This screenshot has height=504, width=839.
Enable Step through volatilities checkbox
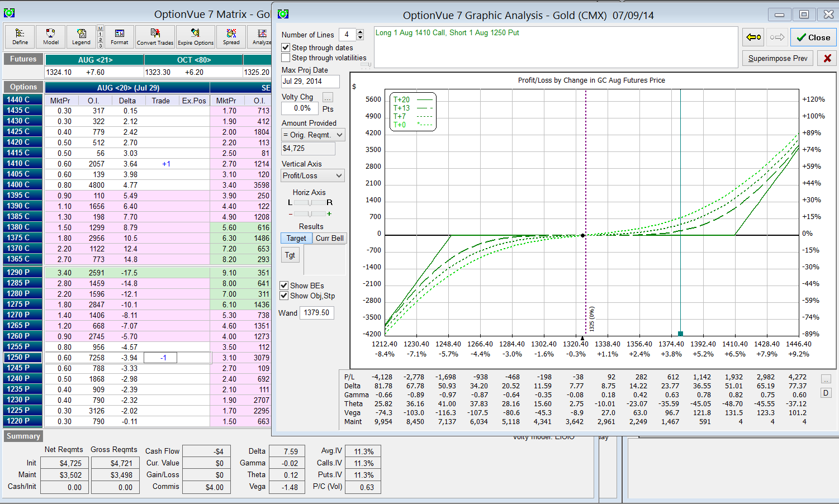(x=286, y=58)
